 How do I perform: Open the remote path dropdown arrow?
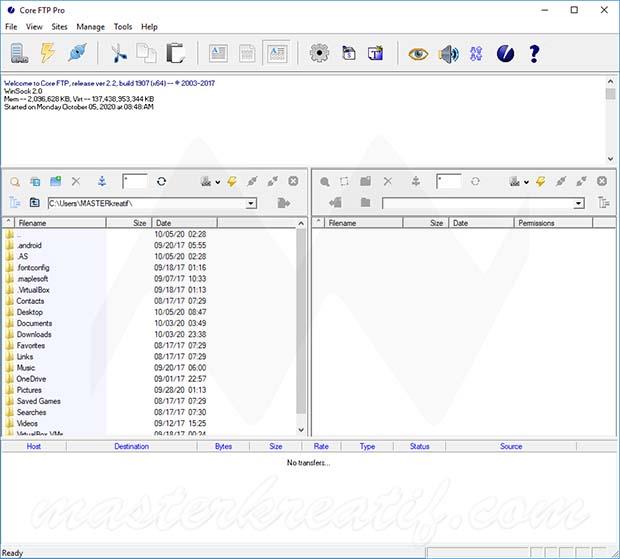578,204
